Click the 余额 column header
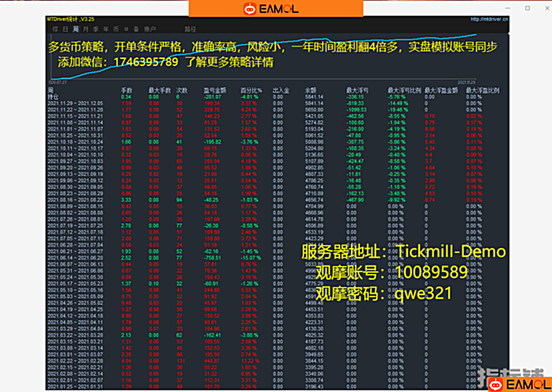 point(310,90)
